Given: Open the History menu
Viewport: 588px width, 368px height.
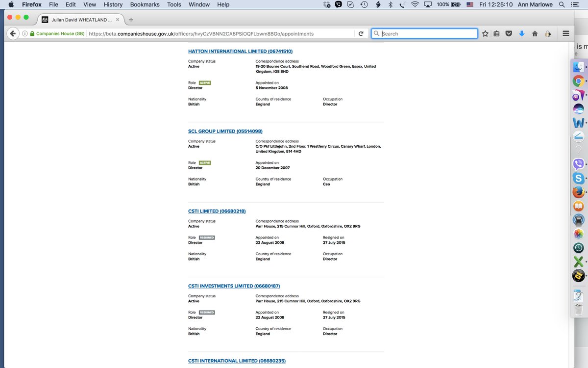Looking at the screenshot, I should 113,4.
